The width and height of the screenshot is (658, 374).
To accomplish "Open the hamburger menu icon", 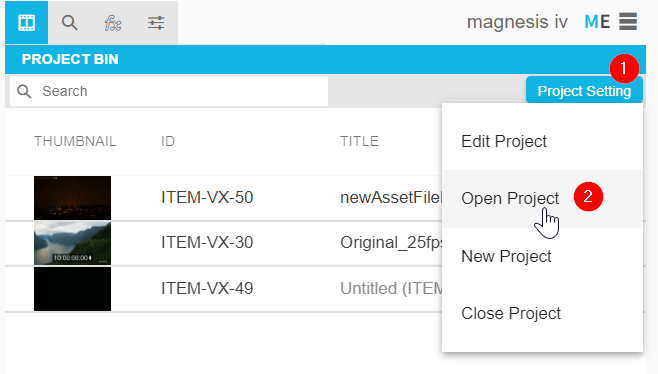I will pos(628,21).
